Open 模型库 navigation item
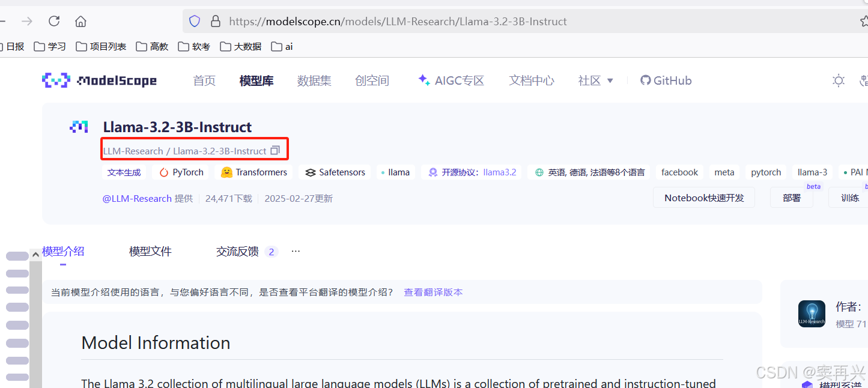868x388 pixels. [x=256, y=80]
